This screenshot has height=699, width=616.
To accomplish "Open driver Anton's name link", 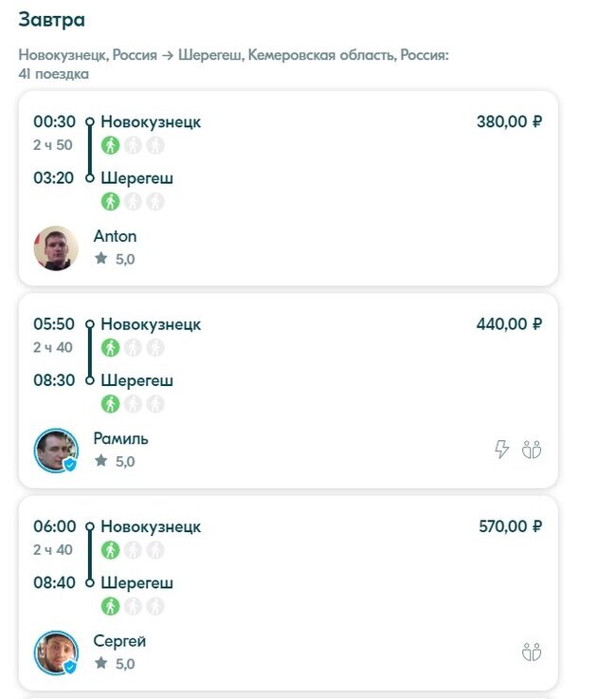I will click(115, 236).
